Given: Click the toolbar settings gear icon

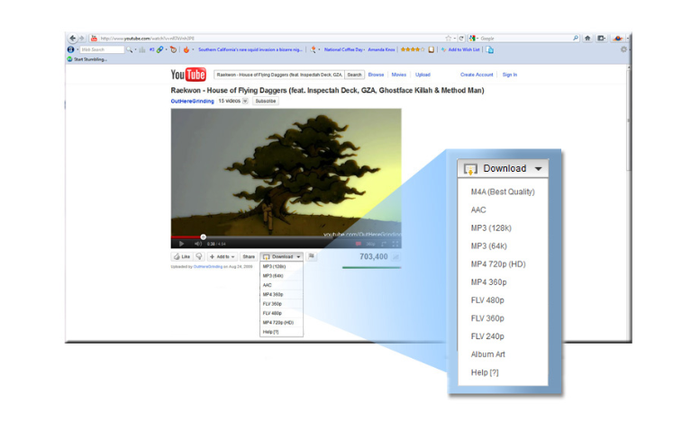Looking at the screenshot, I should 624,50.
